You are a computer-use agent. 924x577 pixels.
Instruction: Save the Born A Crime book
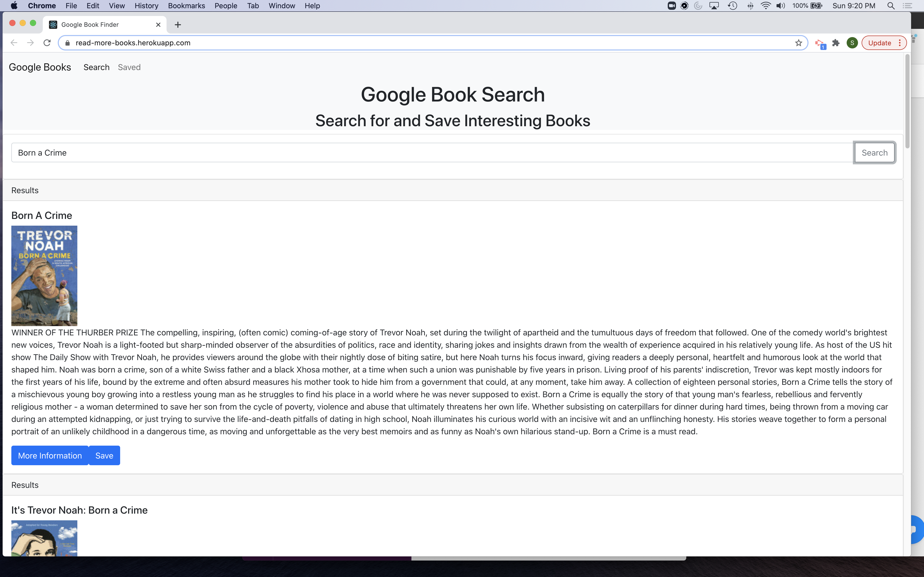(104, 455)
